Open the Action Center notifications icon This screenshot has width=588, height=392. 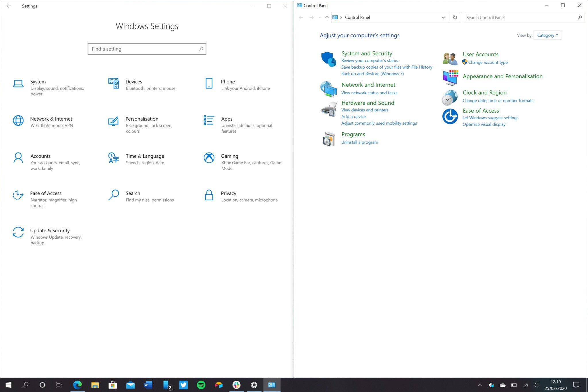pyautogui.click(x=576, y=385)
